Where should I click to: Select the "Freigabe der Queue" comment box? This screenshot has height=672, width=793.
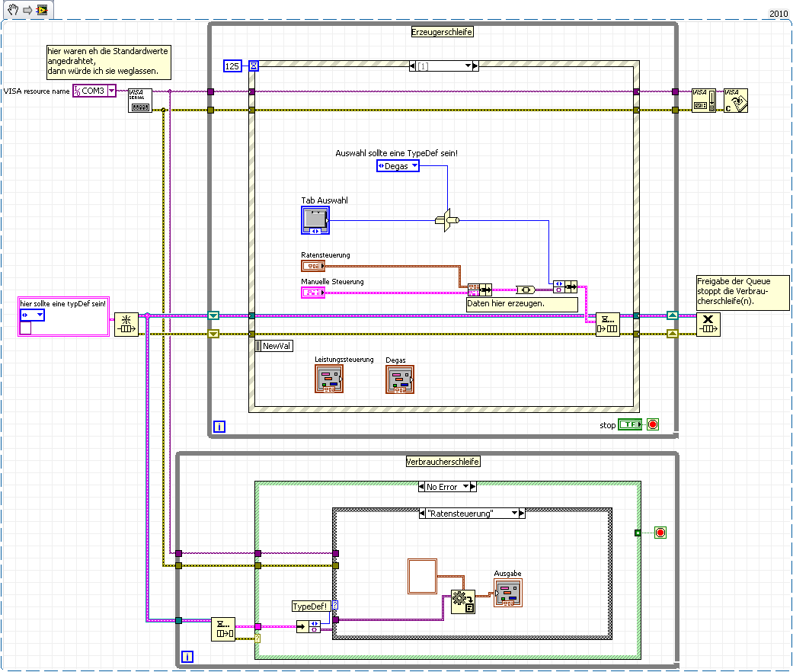click(x=743, y=292)
